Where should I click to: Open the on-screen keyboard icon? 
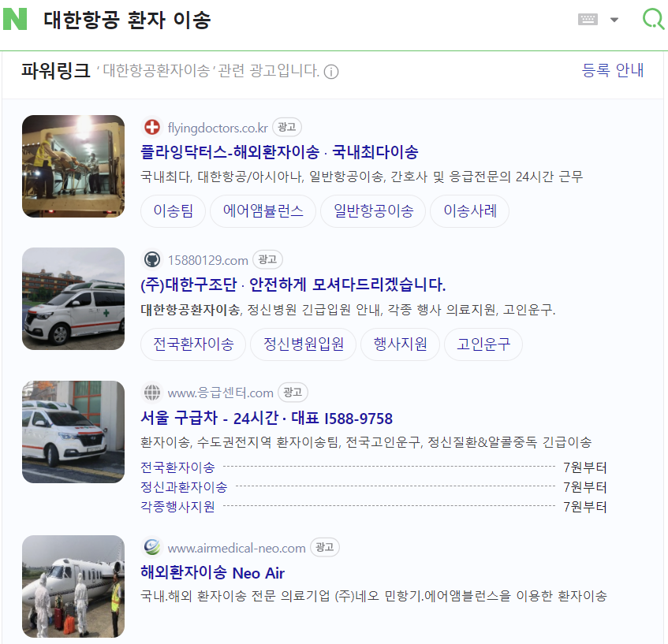click(x=588, y=20)
